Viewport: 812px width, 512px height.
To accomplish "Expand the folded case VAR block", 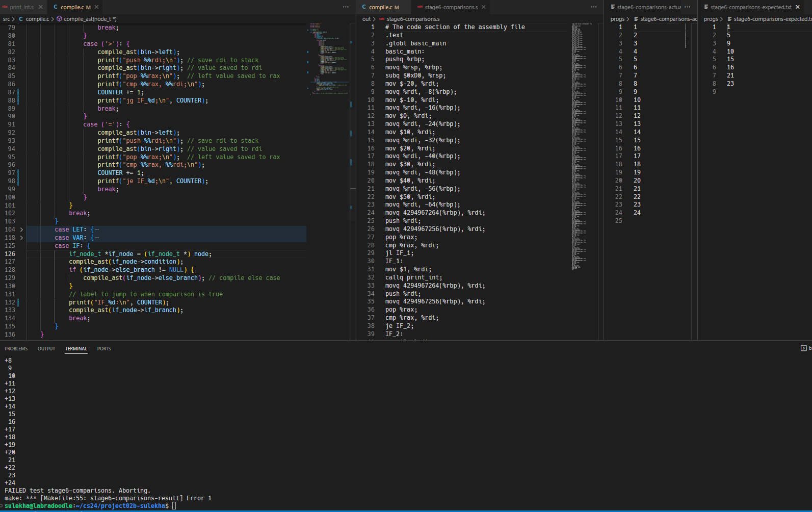I will coord(21,238).
